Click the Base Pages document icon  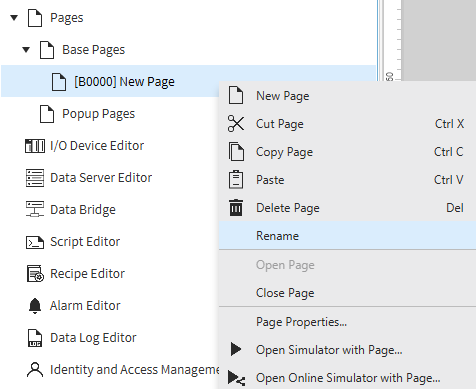47,50
